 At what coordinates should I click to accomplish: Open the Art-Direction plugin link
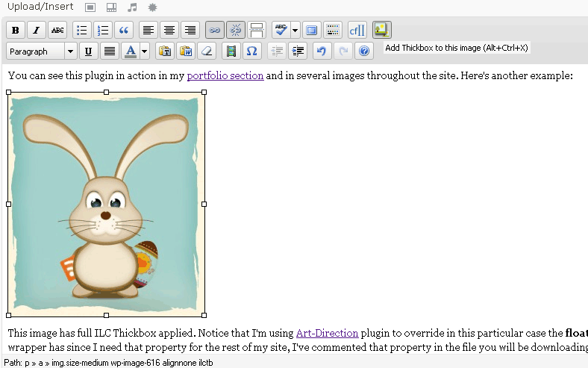click(x=327, y=333)
